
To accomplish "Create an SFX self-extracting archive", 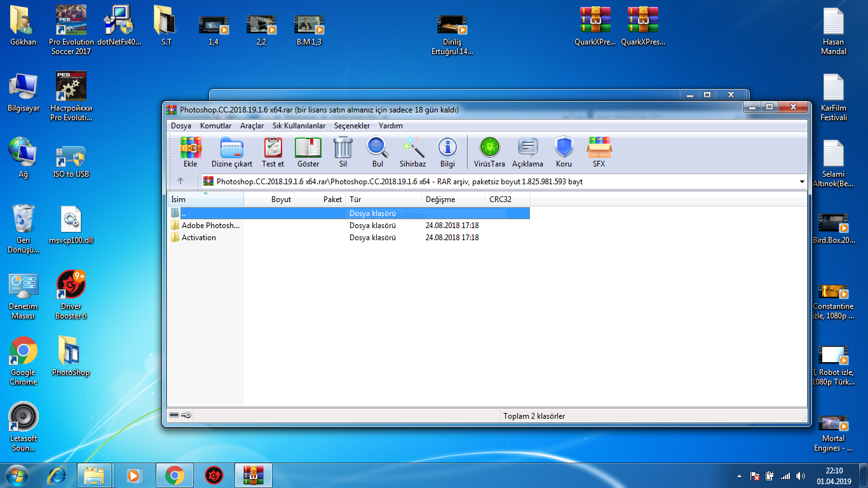I will 599,152.
